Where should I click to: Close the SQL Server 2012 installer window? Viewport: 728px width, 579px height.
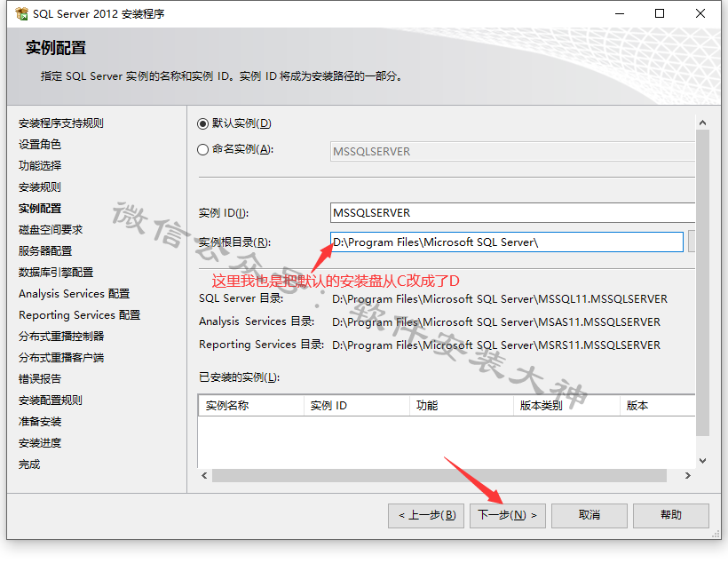click(700, 14)
